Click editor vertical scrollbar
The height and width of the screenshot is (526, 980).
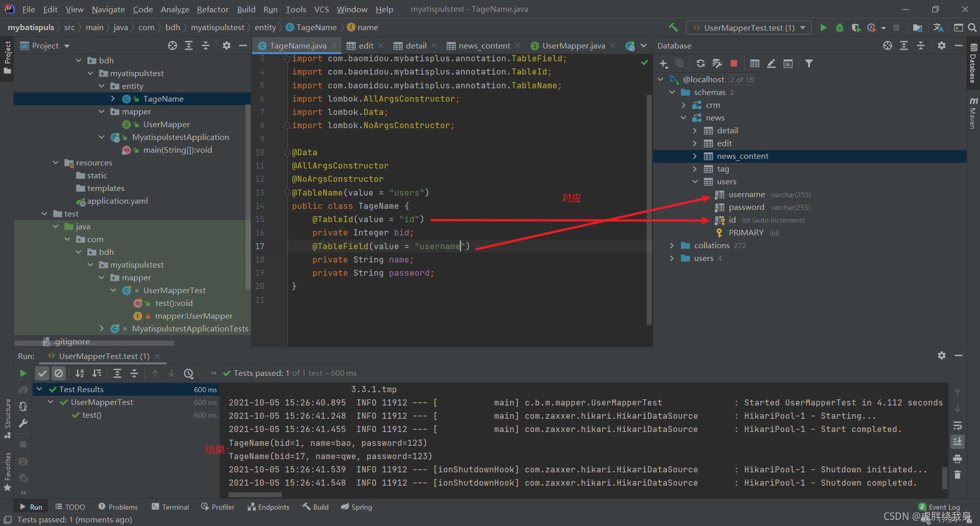(x=649, y=209)
